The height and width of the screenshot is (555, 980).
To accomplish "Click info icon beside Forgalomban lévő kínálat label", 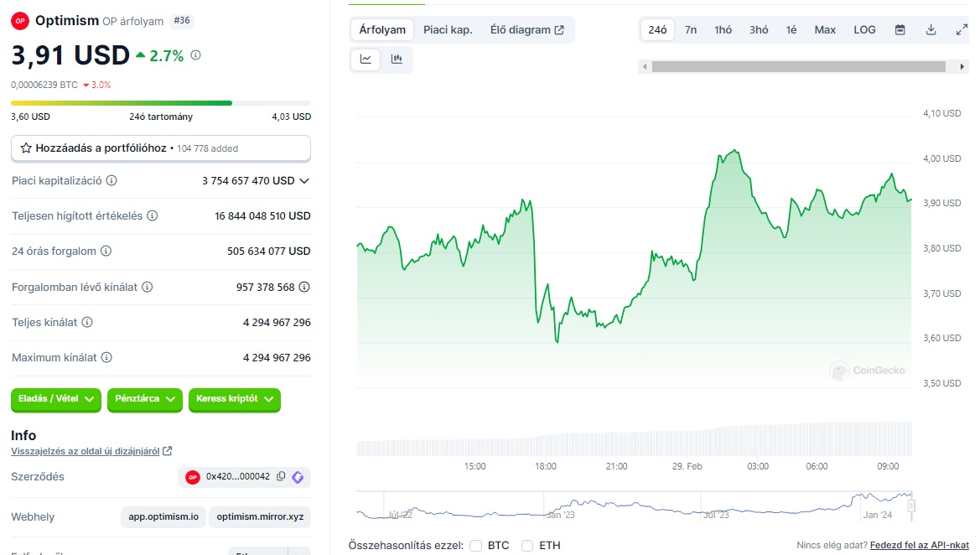I will click(147, 287).
